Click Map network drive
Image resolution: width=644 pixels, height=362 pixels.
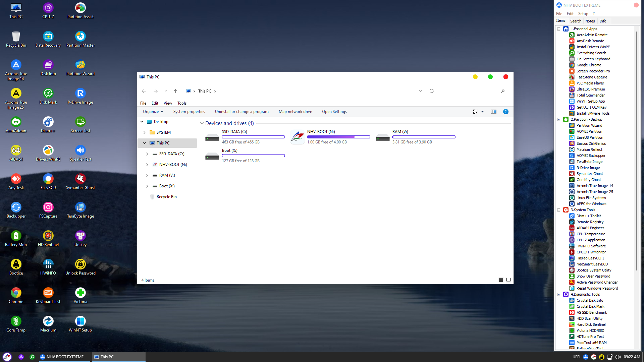295,112
